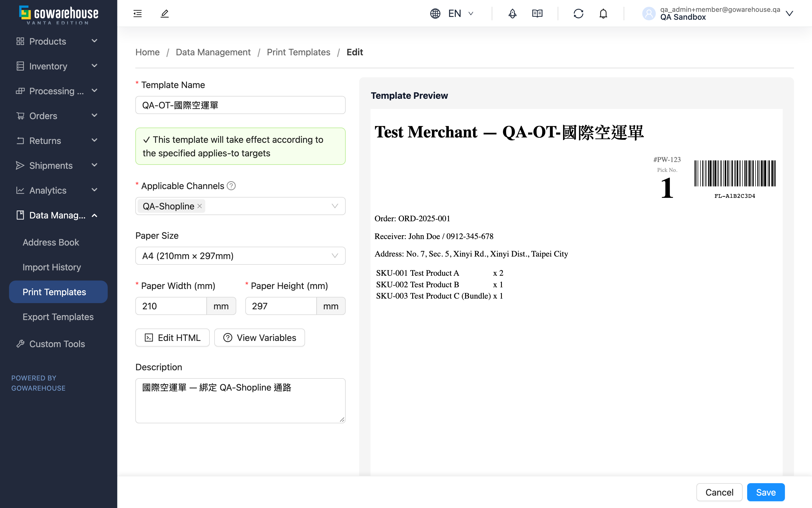Expand the Products menu chevron
This screenshot has height=508, width=812.
95,41
